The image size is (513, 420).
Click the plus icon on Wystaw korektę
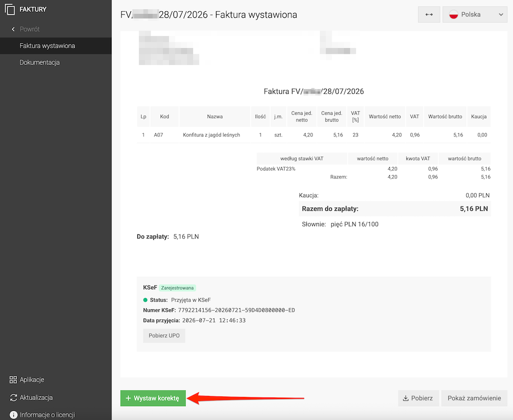pos(128,398)
